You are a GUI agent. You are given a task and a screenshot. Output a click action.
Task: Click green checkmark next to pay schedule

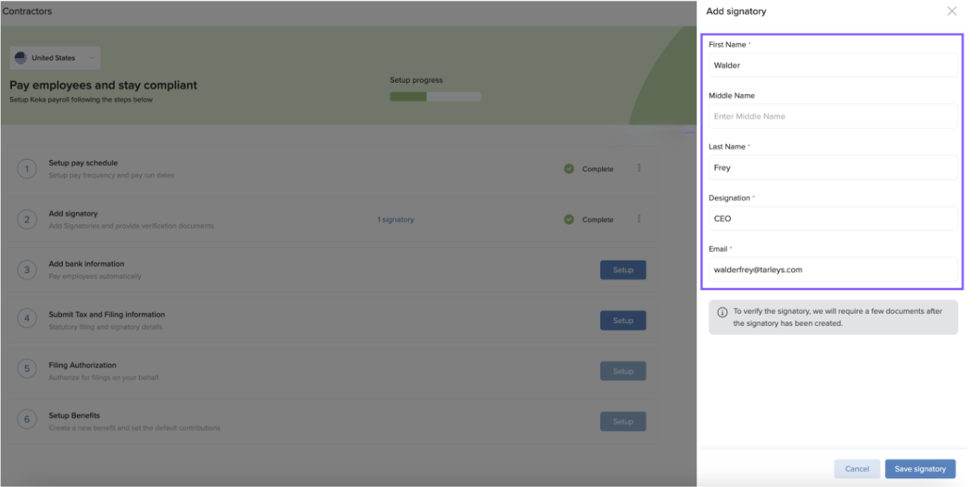point(569,169)
